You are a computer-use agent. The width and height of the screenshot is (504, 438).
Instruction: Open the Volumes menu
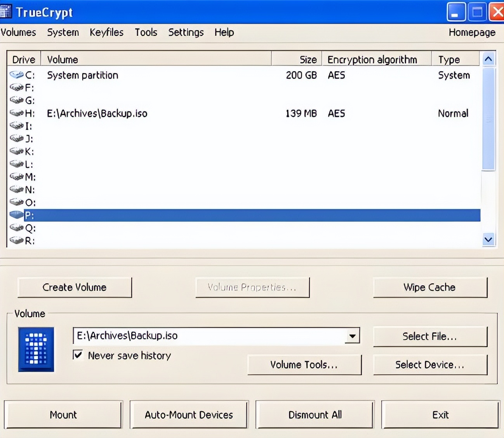tap(18, 32)
